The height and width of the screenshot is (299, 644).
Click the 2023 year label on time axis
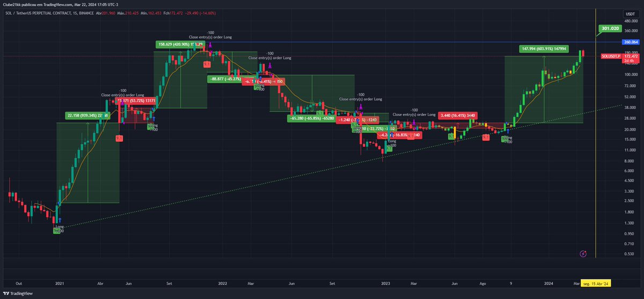(x=385, y=282)
